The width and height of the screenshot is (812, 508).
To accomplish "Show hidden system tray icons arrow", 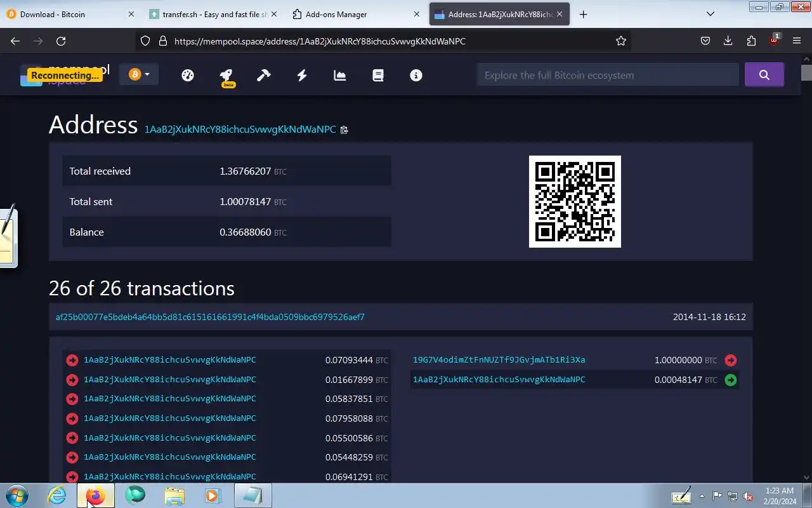I will tap(702, 496).
